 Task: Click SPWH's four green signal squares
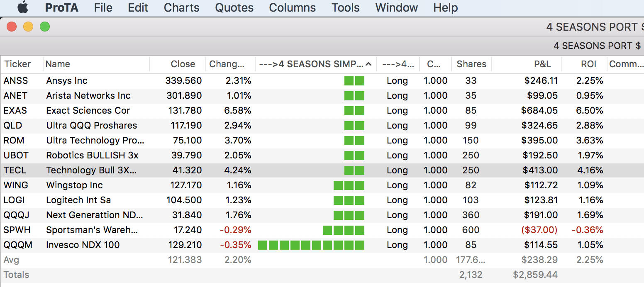[x=343, y=230]
